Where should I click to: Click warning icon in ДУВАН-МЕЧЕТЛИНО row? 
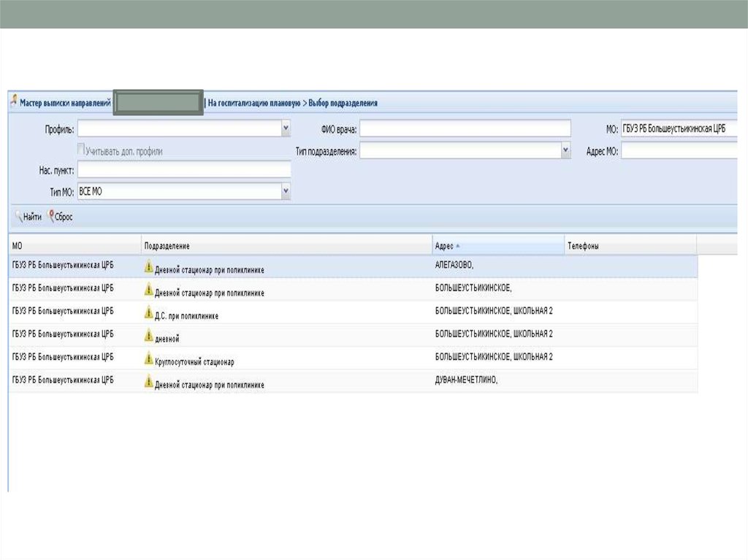[149, 383]
